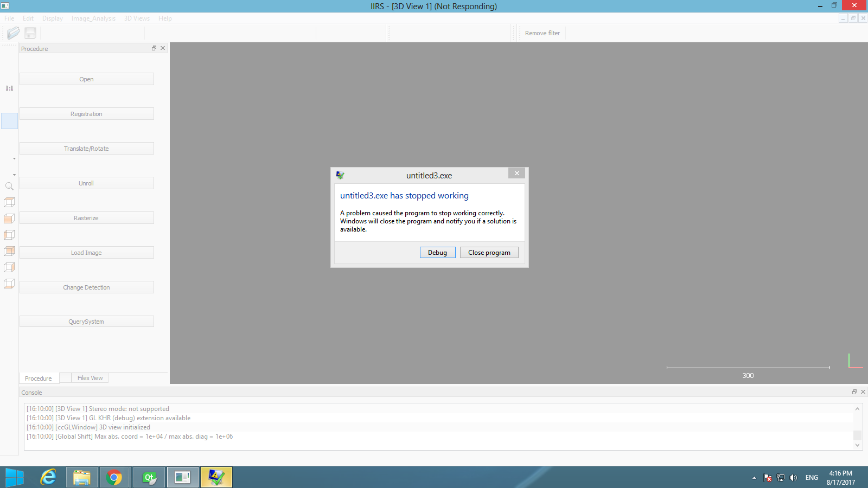Open the Image_Analysis menu
The height and width of the screenshot is (488, 868).
(93, 18)
